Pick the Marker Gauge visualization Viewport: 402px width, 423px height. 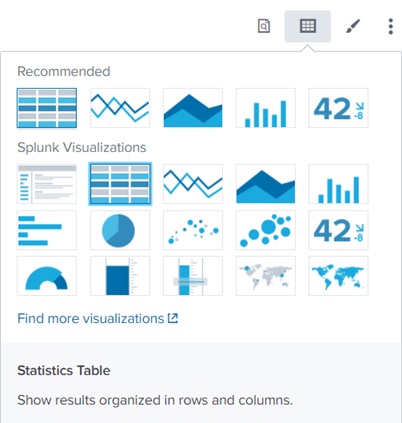(x=193, y=276)
